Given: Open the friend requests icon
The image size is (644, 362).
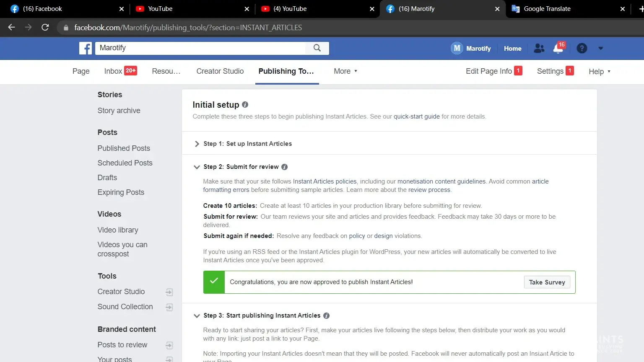Looking at the screenshot, I should 539,49.
